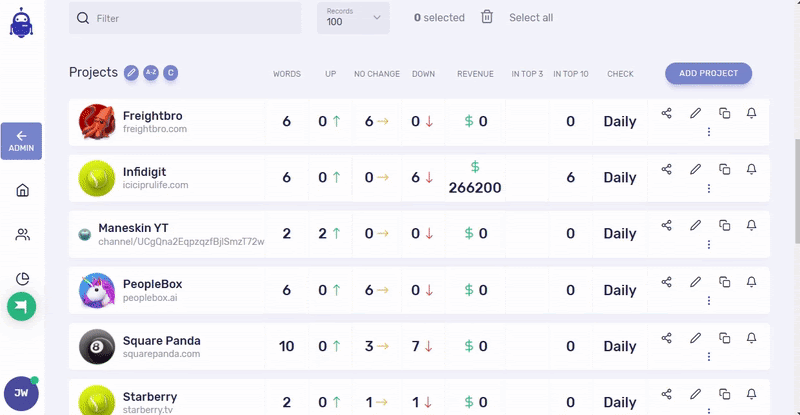Edit the Square Panda project
This screenshot has width=800, height=415.
[x=695, y=338]
